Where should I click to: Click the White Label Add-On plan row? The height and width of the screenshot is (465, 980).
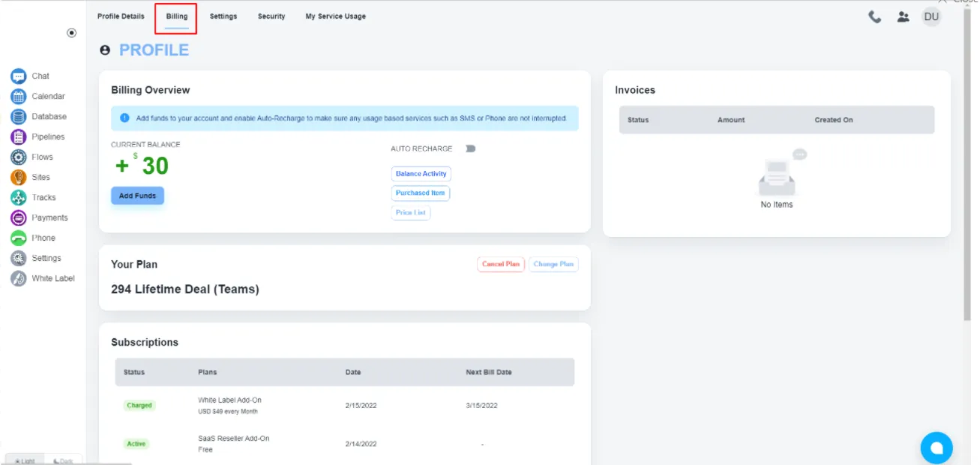pyautogui.click(x=345, y=406)
